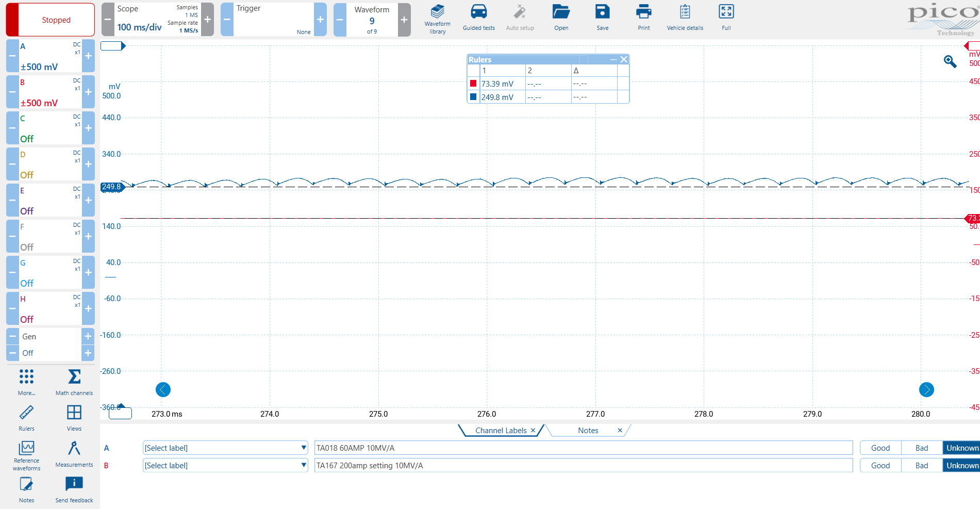This screenshot has height=509, width=980.
Task: Open signal generator Gen settings
Action: (50, 336)
